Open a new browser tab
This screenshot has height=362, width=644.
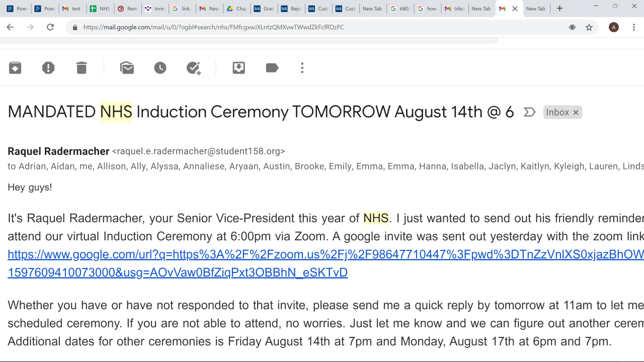[x=559, y=9]
